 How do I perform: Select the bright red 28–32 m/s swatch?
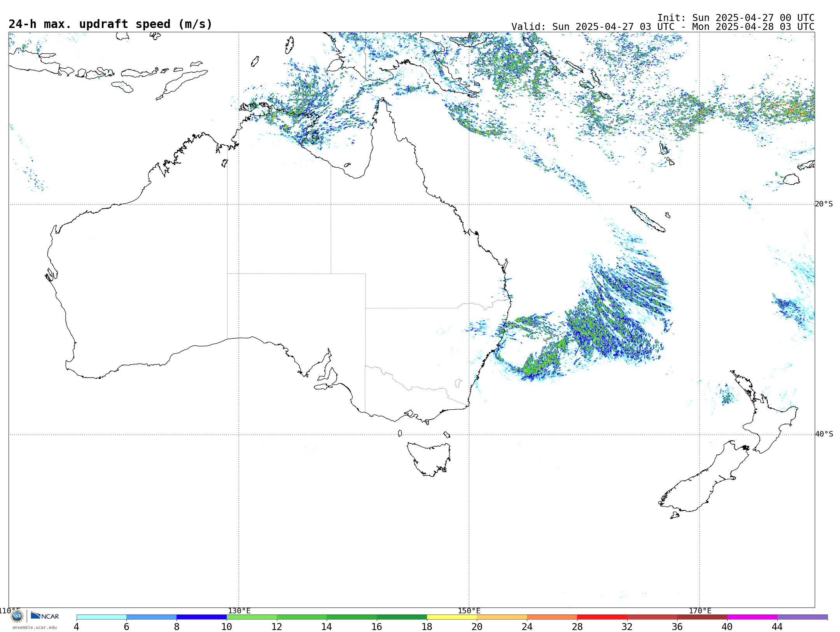pos(602,617)
